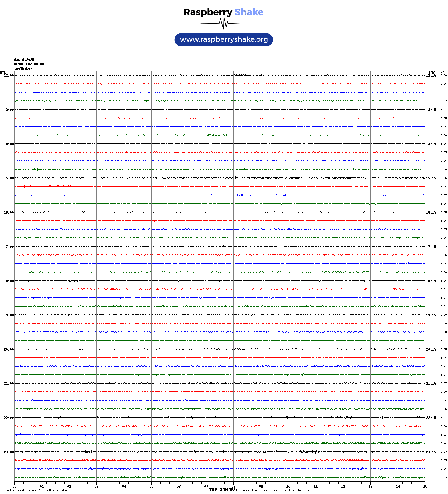448x494 pixels.
Task: Select the RC98F EHZ AM 00 station text
Action: click(x=29, y=64)
